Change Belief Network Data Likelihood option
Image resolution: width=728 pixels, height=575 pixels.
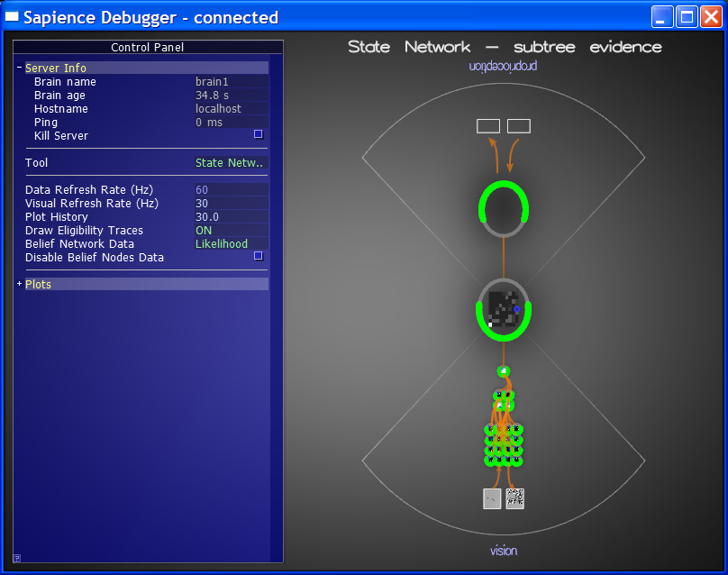click(x=222, y=244)
